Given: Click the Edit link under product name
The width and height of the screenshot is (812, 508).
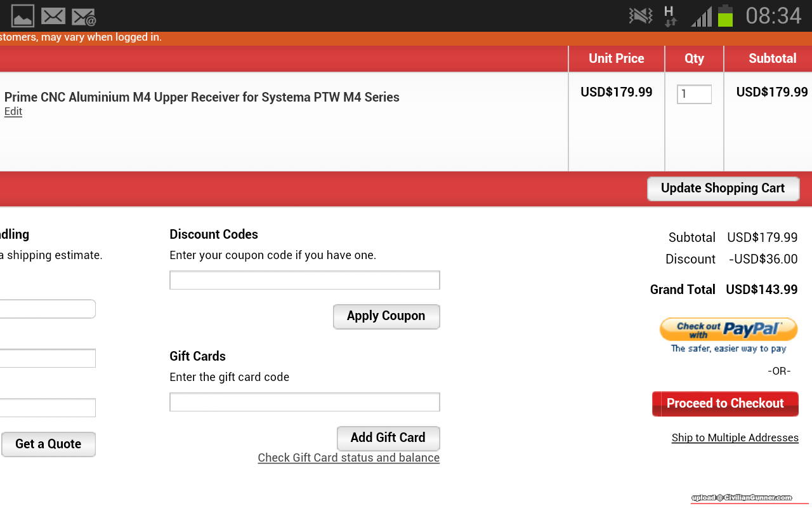Looking at the screenshot, I should pos(13,112).
